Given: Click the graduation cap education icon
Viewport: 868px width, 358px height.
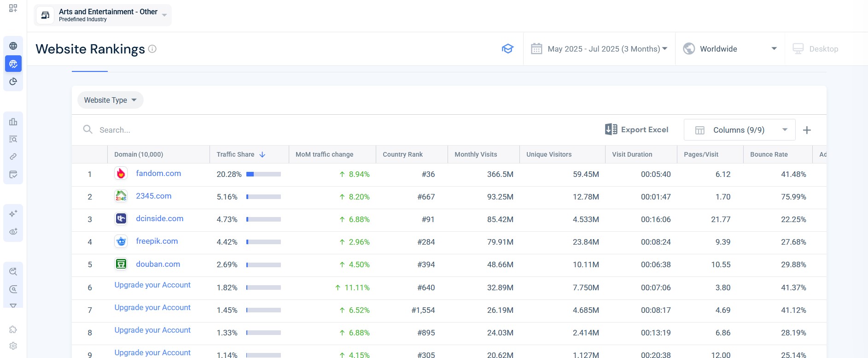Looking at the screenshot, I should point(507,49).
